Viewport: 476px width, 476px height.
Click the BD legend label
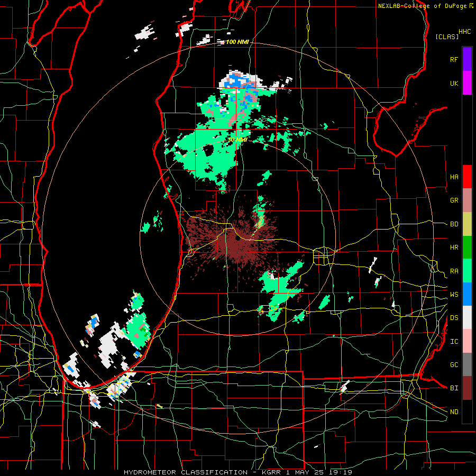tap(454, 224)
